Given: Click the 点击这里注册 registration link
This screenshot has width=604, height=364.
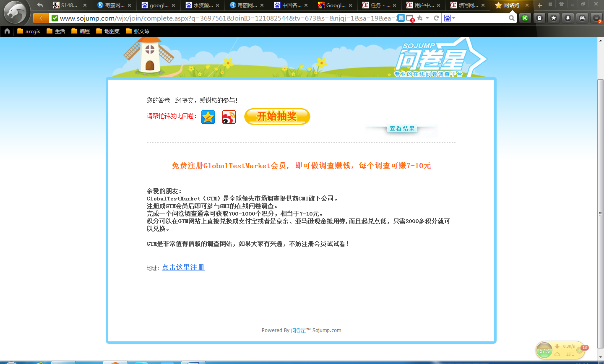Looking at the screenshot, I should click(183, 268).
